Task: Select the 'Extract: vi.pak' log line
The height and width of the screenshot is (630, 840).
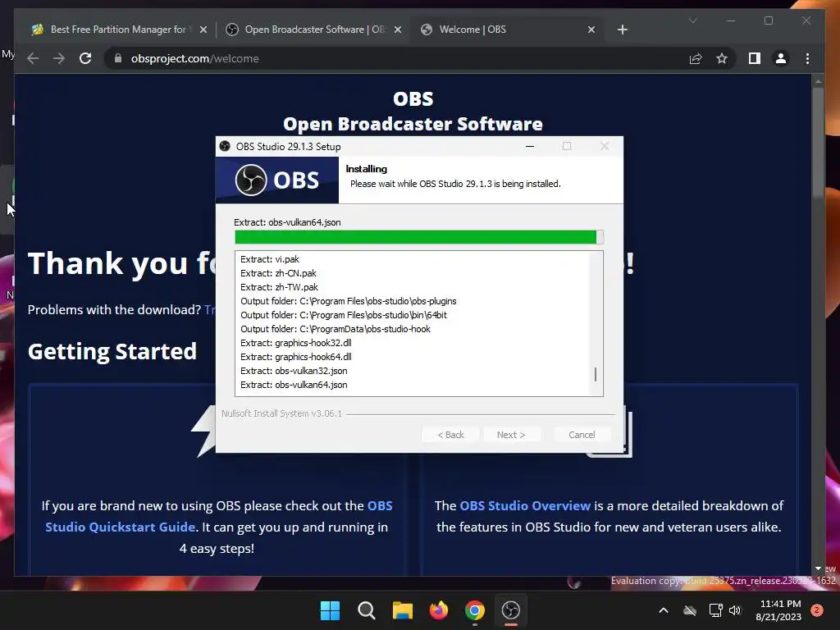Action: (269, 259)
